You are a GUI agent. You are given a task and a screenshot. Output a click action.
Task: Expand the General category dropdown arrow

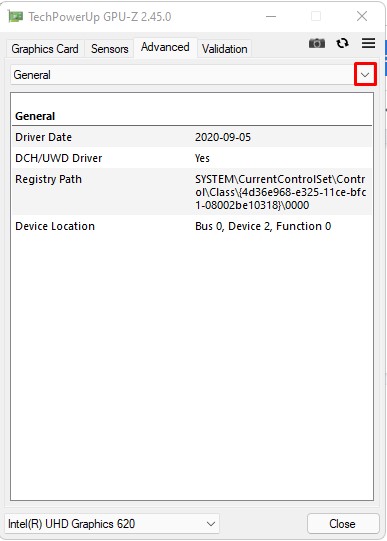tap(365, 75)
